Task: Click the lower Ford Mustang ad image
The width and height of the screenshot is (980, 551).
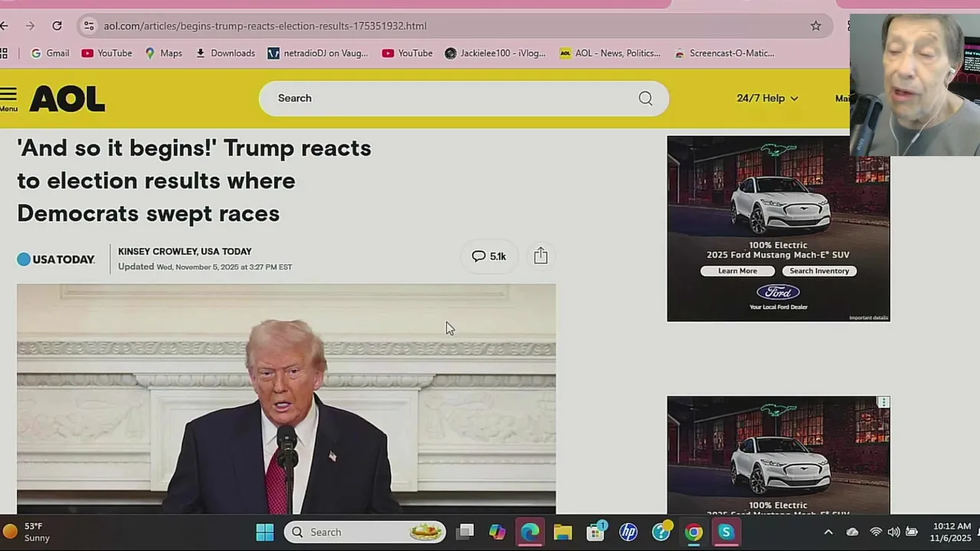Action: tap(778, 455)
